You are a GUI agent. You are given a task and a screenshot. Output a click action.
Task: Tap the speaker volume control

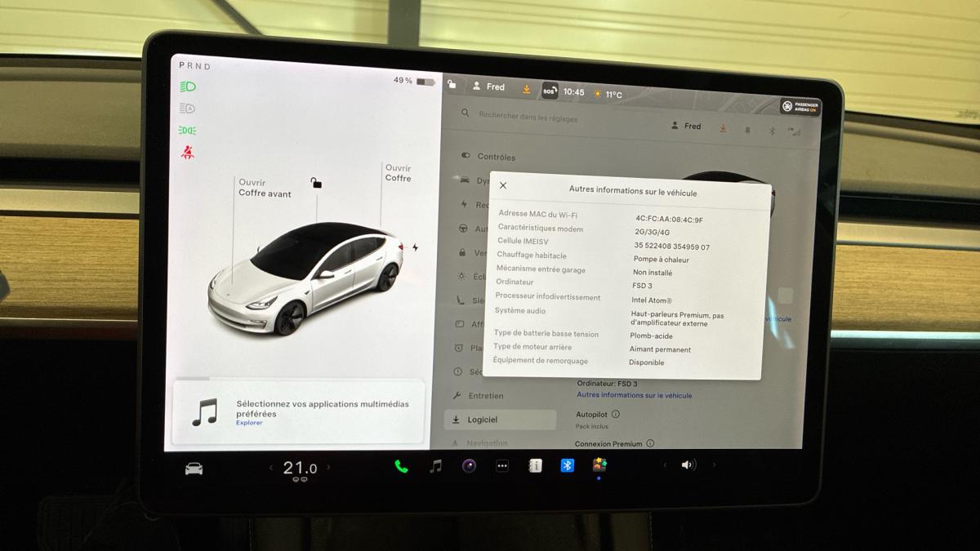click(x=688, y=465)
